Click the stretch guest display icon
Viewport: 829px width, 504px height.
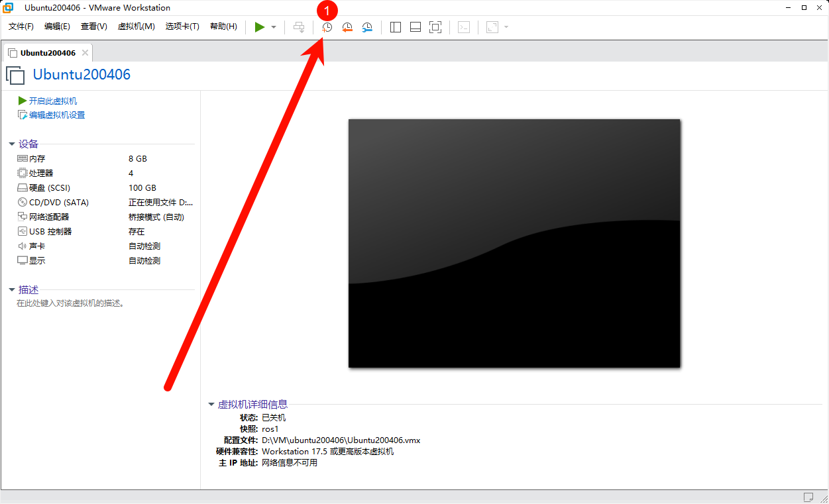pyautogui.click(x=492, y=27)
